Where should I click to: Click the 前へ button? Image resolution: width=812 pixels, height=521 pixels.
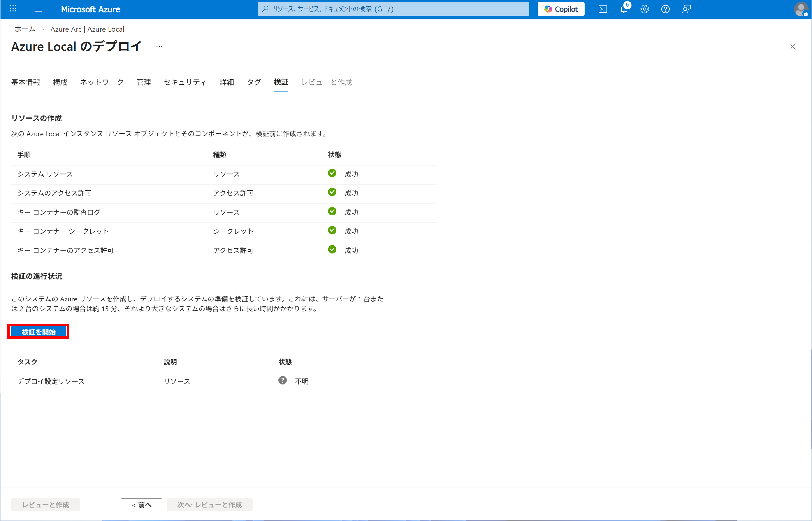click(141, 505)
